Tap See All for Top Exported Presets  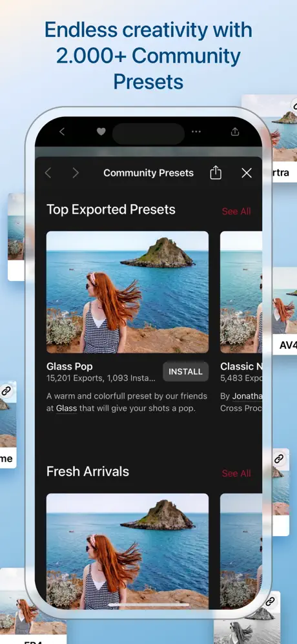click(236, 211)
